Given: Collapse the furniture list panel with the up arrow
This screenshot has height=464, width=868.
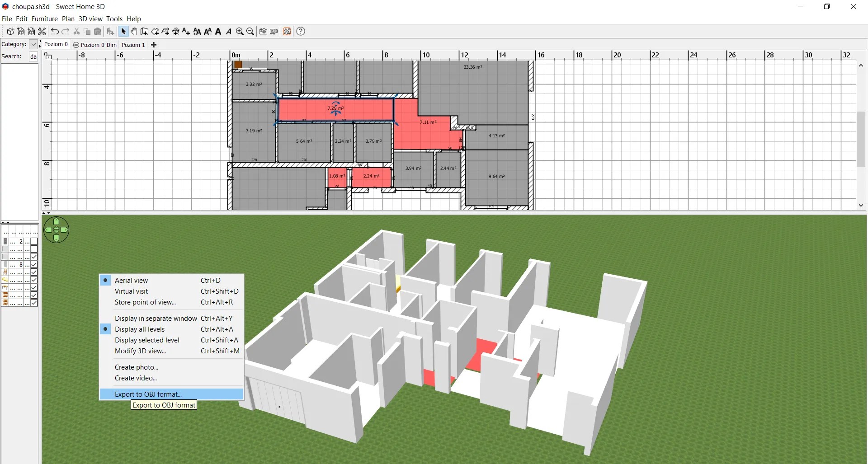Looking at the screenshot, I should (3, 222).
